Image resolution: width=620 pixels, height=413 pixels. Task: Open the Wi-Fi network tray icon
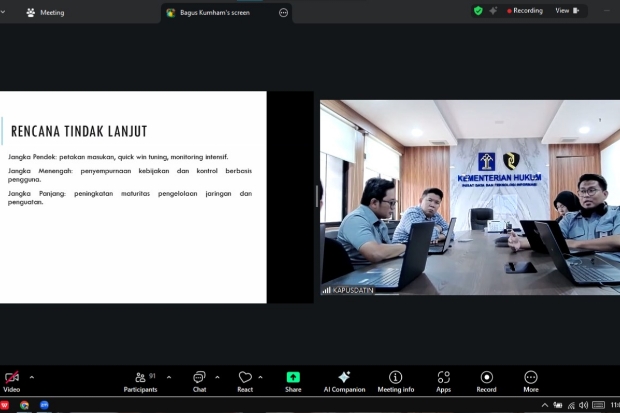571,405
